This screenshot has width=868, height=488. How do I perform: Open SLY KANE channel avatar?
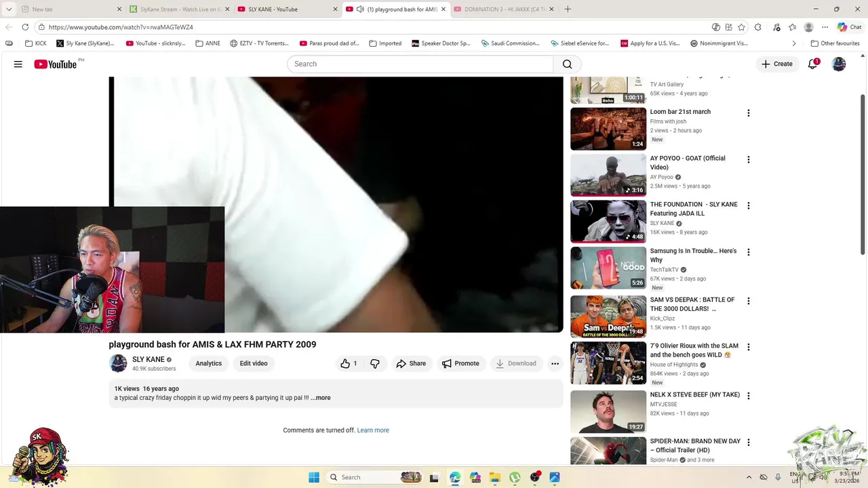point(118,363)
